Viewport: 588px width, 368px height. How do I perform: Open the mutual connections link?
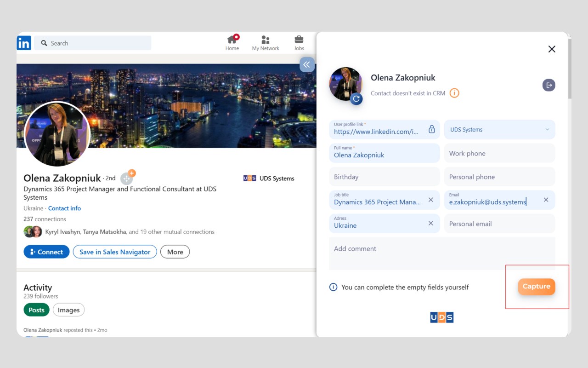pyautogui.click(x=130, y=232)
